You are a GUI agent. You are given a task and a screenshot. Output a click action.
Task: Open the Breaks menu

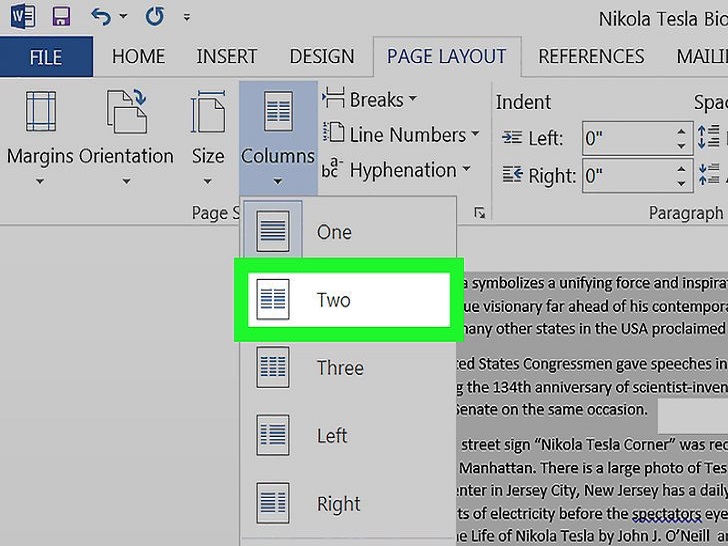coord(369,100)
